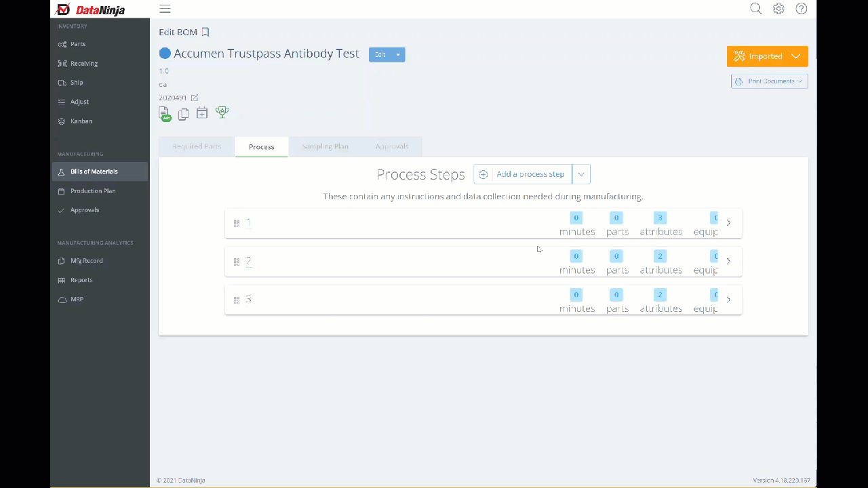Switch to the Sampling Plan tab
The image size is (868, 488).
[325, 146]
